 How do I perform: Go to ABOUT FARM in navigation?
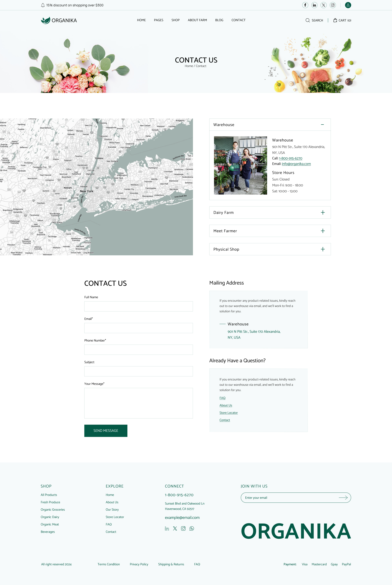(197, 20)
